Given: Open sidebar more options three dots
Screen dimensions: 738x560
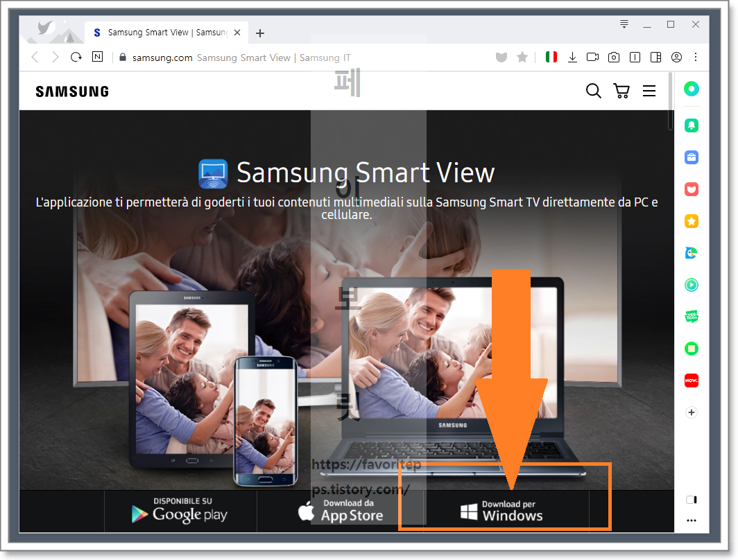Looking at the screenshot, I should pos(691,520).
